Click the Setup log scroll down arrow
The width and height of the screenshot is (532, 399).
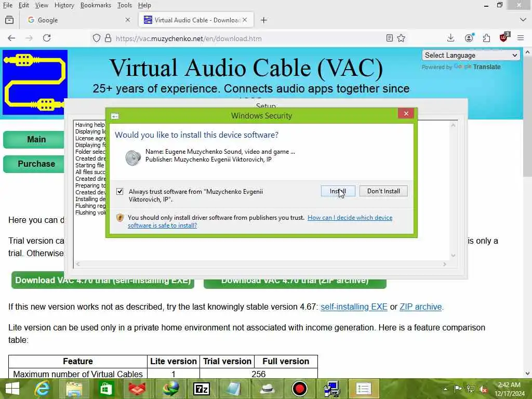click(x=453, y=256)
